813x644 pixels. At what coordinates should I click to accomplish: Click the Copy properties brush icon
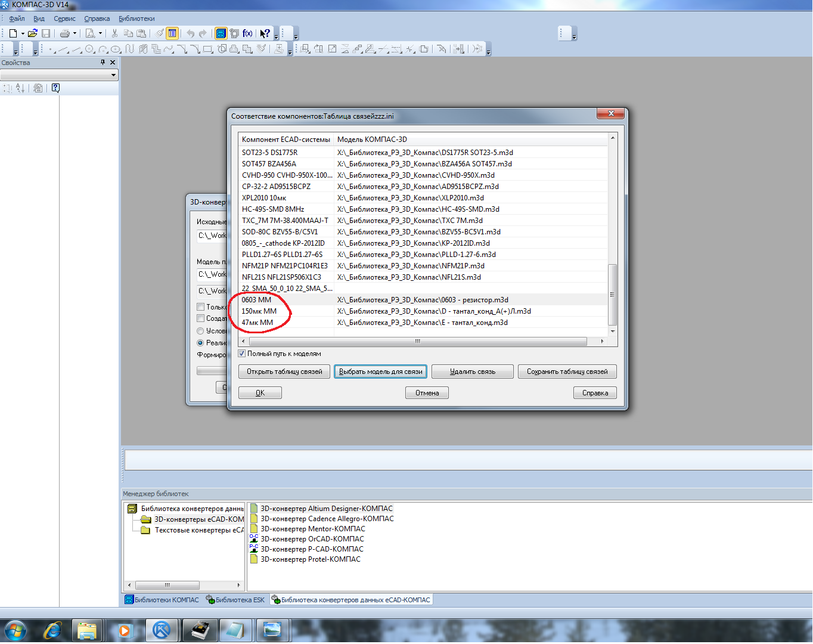coord(160,33)
